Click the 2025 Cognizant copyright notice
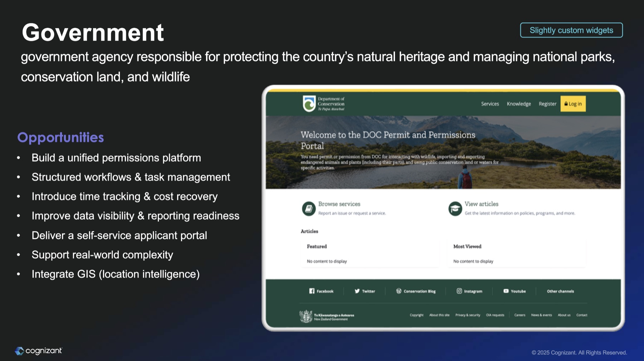 (x=579, y=353)
